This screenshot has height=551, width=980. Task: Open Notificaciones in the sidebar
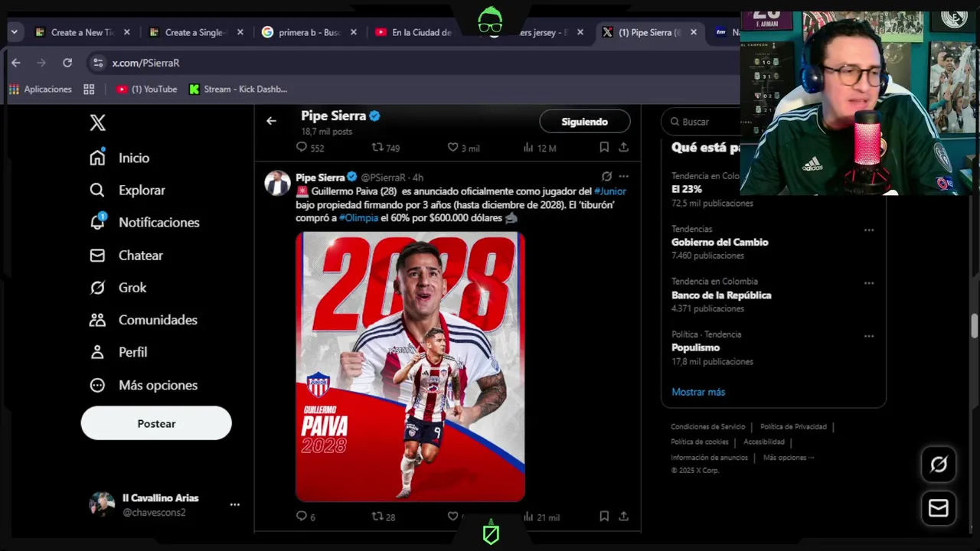click(x=144, y=222)
